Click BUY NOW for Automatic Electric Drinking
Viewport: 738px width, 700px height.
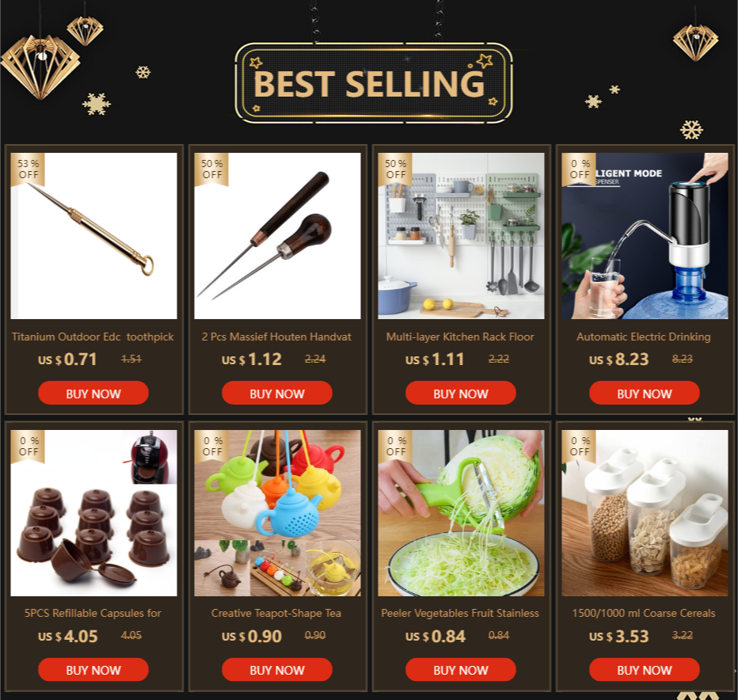click(644, 393)
